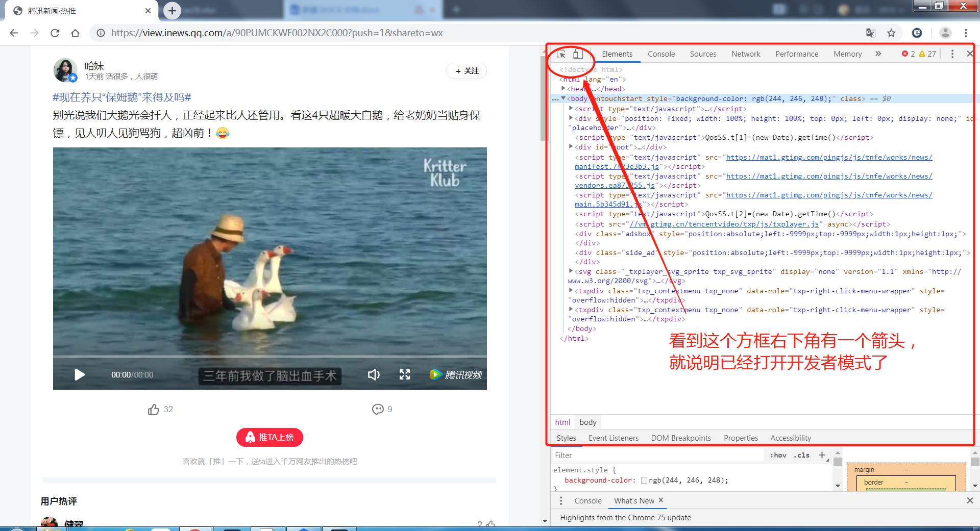Click 哈妹's profile avatar
Screen dimensions: 980x531
point(65,70)
